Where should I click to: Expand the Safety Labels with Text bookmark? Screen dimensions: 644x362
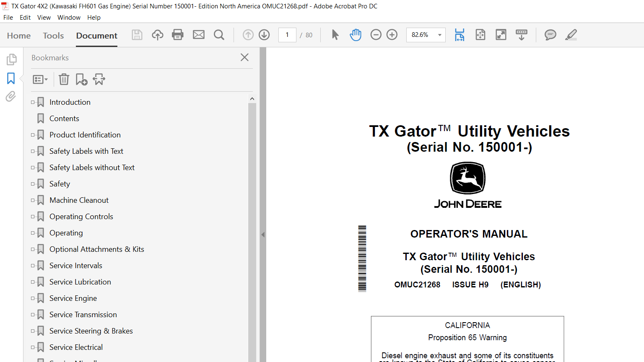tap(33, 151)
